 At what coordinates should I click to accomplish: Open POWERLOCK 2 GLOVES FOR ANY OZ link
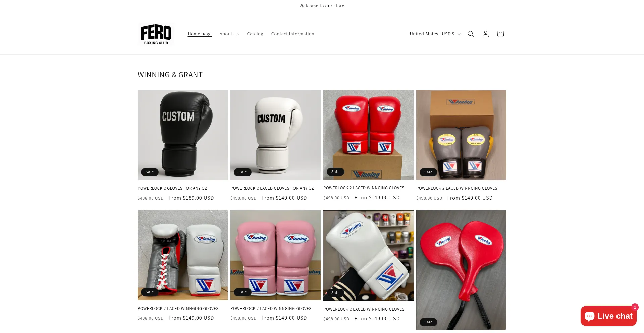click(x=172, y=188)
